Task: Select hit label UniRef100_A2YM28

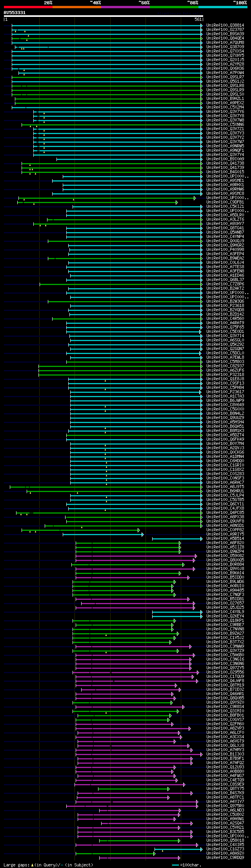Action: pos(225,64)
